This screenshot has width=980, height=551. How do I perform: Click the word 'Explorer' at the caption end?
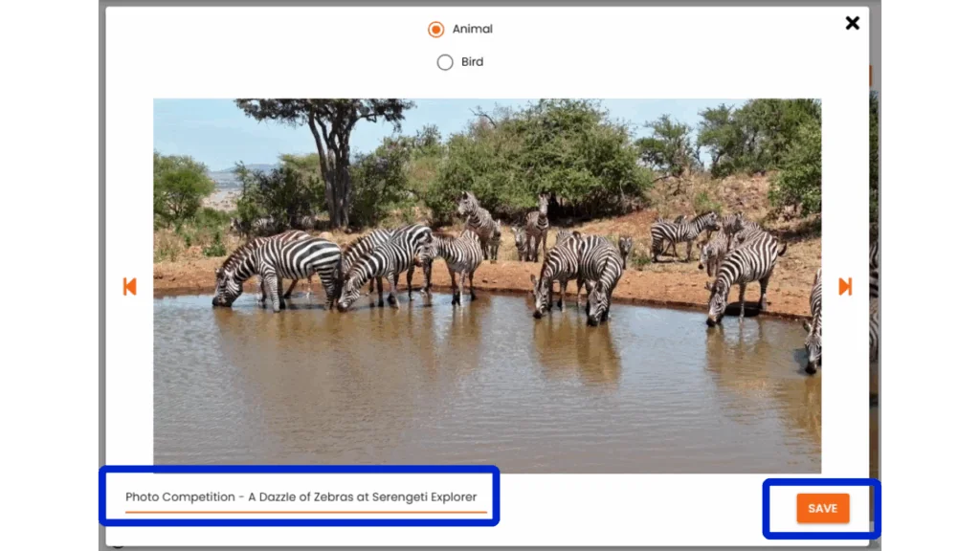[449, 497]
